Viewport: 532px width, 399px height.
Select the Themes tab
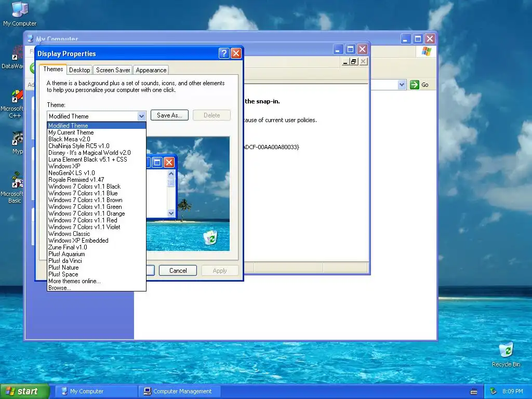click(53, 69)
